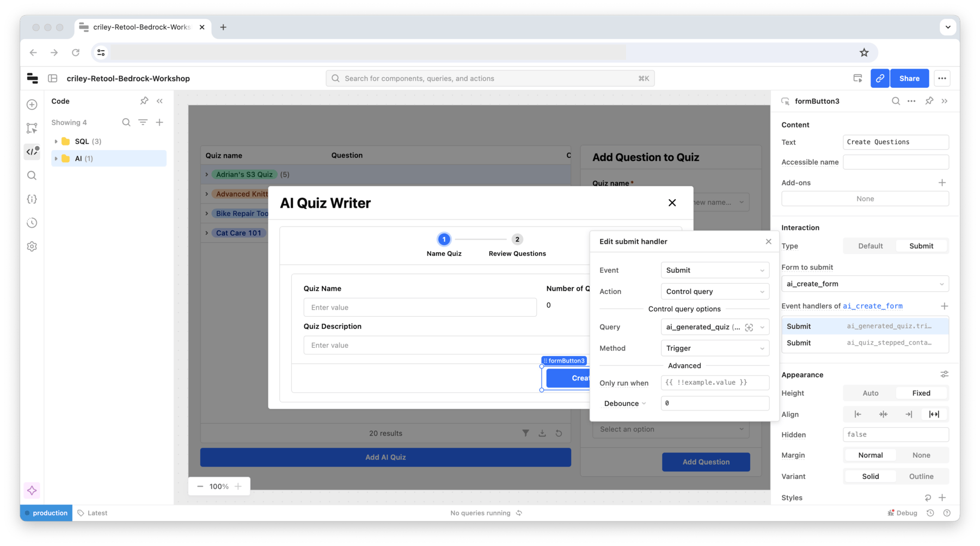This screenshot has width=980, height=546.
Task: Click the production environment button
Action: point(46,513)
